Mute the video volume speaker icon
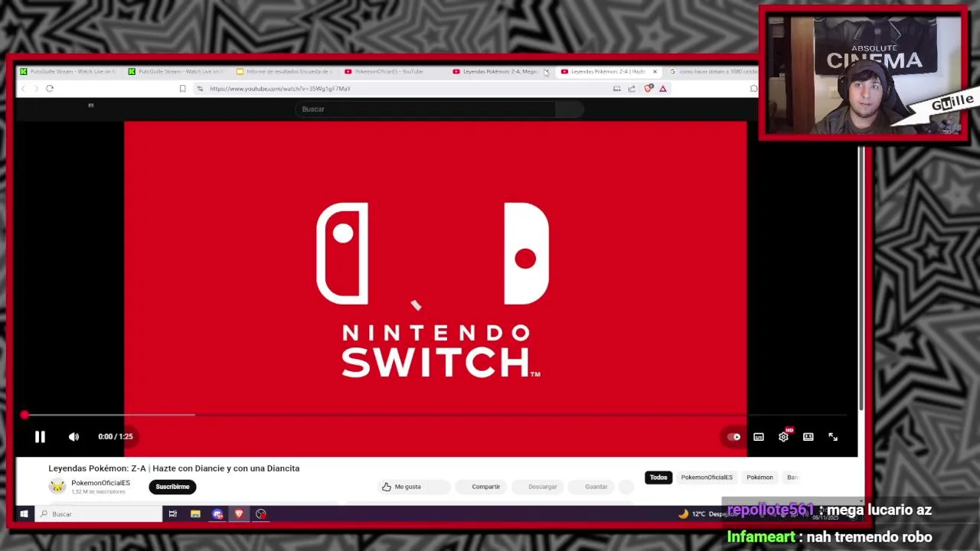Viewport: 980px width, 551px height. click(x=73, y=436)
